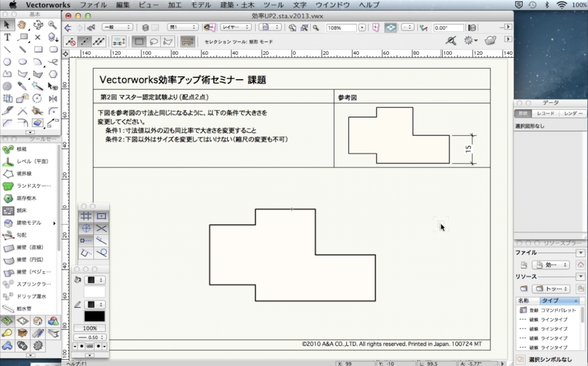The image size is (588, 366).
Task: Click the resource browser home button
Action: coord(581,265)
